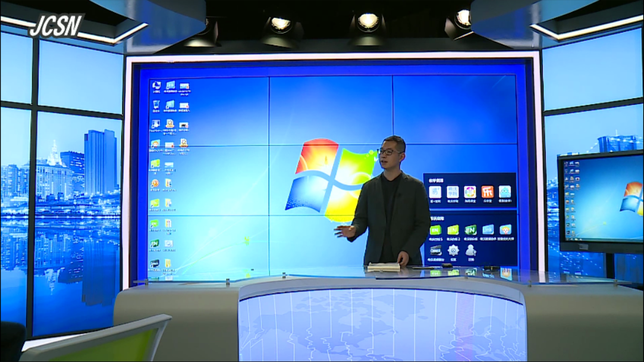This screenshot has height=362, width=644.
Task: Open the white 希沃学院 tile in launcher panel
Action: 453,192
